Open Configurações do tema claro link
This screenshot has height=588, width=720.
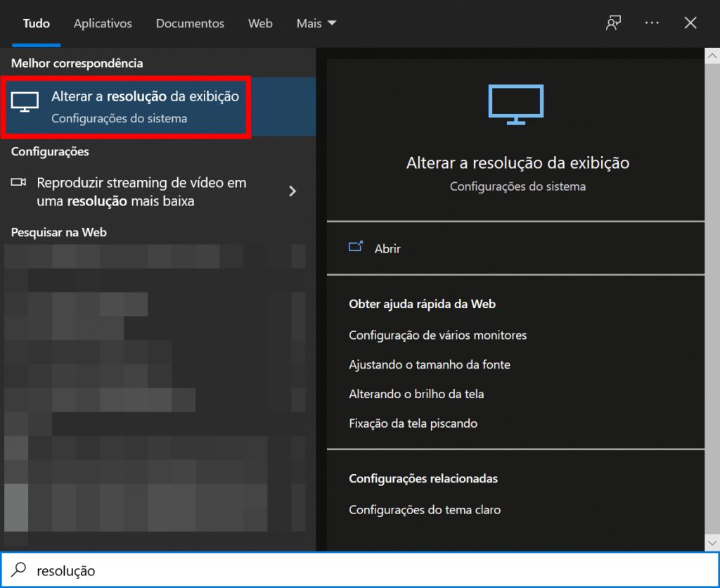pyautogui.click(x=425, y=509)
